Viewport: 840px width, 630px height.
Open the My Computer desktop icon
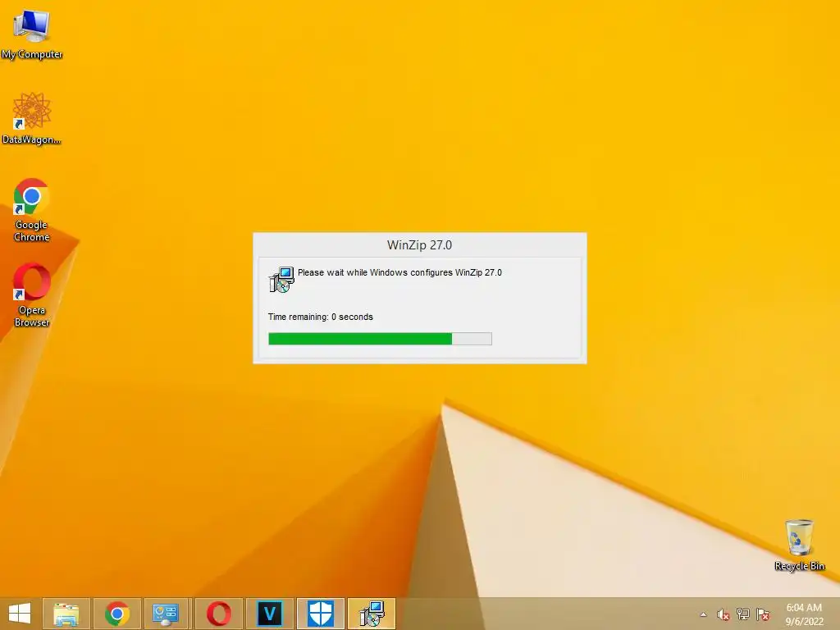[x=32, y=34]
